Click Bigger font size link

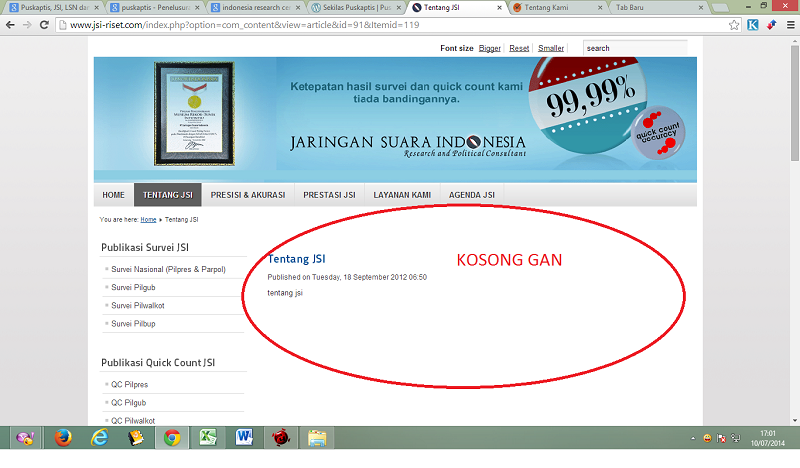coord(490,48)
